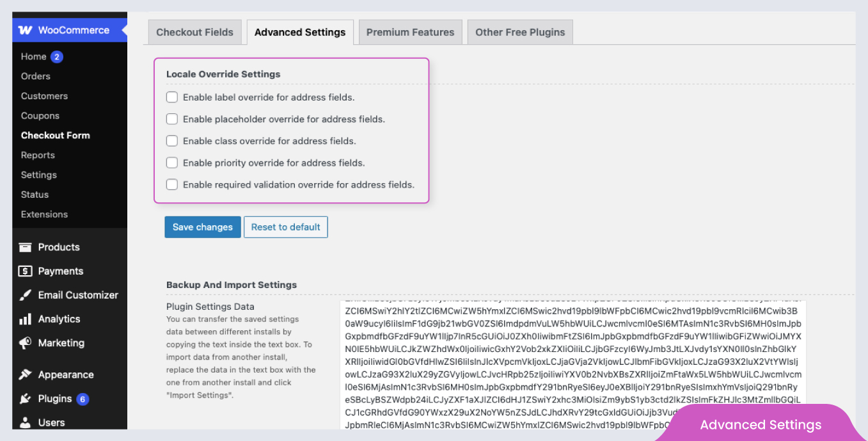The image size is (868, 441).
Task: Open the Premium Features tab
Action: pyautogui.click(x=410, y=32)
